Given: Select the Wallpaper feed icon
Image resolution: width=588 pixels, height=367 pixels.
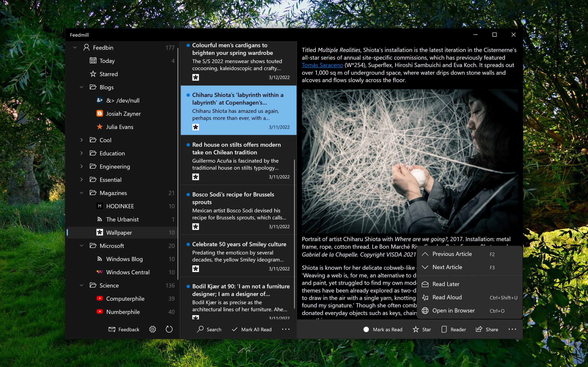Looking at the screenshot, I should coord(100,232).
